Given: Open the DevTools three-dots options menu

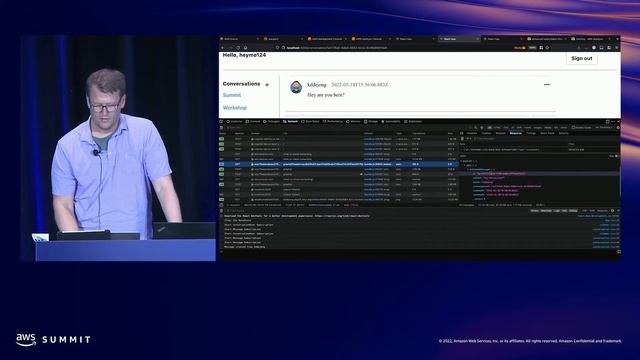Looking at the screenshot, I should pos(613,122).
